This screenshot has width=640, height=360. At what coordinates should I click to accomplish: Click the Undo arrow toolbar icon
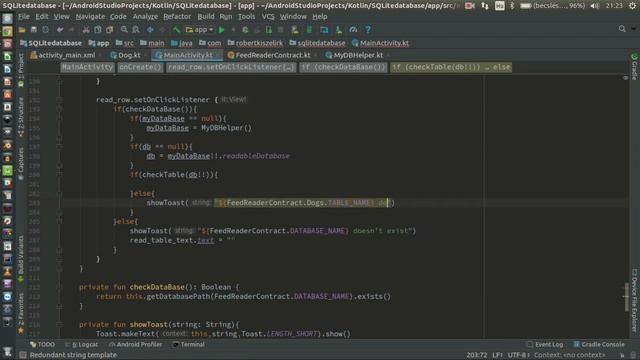point(60,30)
